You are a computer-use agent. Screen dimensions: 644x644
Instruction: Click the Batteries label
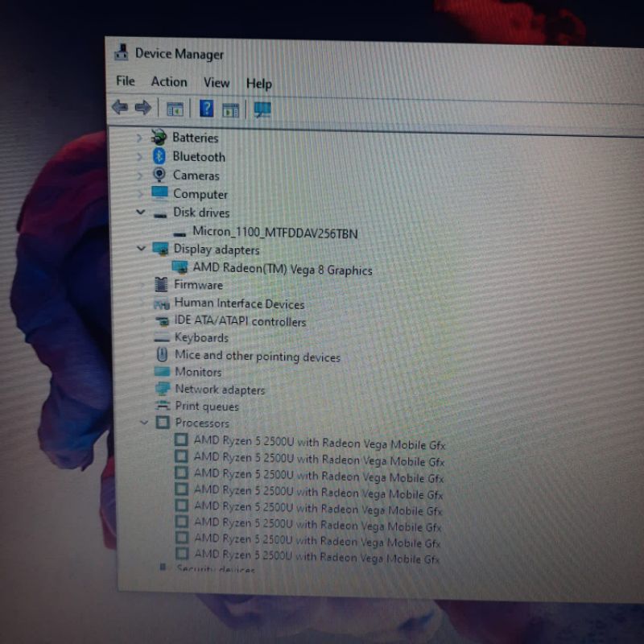(x=195, y=137)
